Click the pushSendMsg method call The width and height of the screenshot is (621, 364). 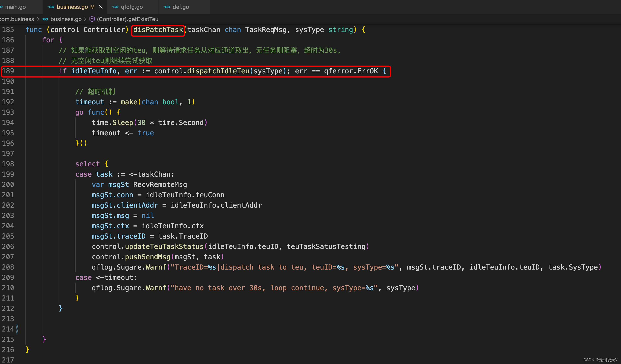pos(148,257)
